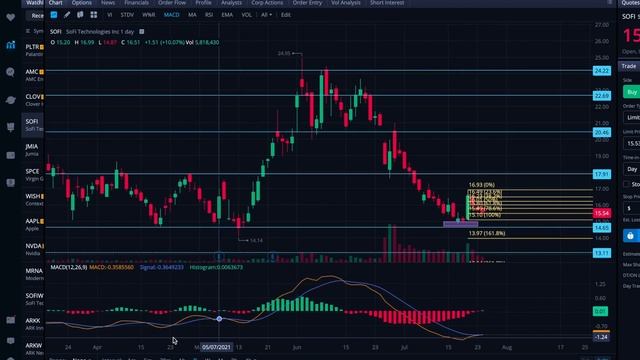Image resolution: width=640 pixels, height=360 pixels.
Task: Open the chat bubble icon at sidebar bottom
Action: pyautogui.click(x=11, y=340)
